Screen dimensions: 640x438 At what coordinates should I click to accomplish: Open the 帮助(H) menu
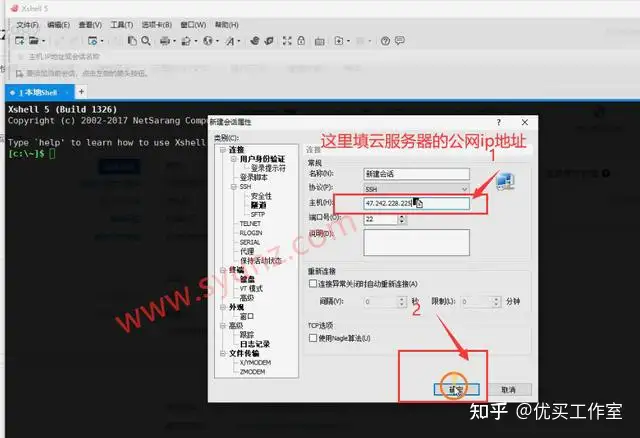(227, 25)
